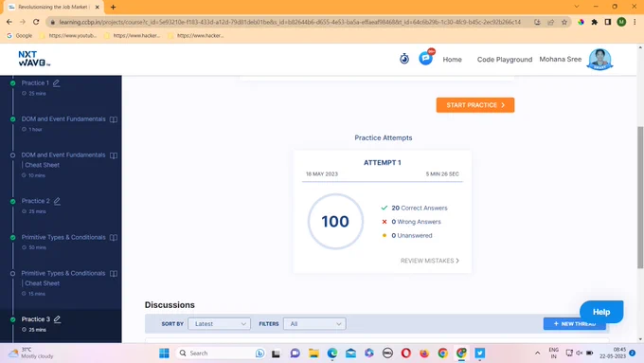Select Practice 1 in the sidebar
Viewport: 644px width, 363px height.
tap(35, 83)
